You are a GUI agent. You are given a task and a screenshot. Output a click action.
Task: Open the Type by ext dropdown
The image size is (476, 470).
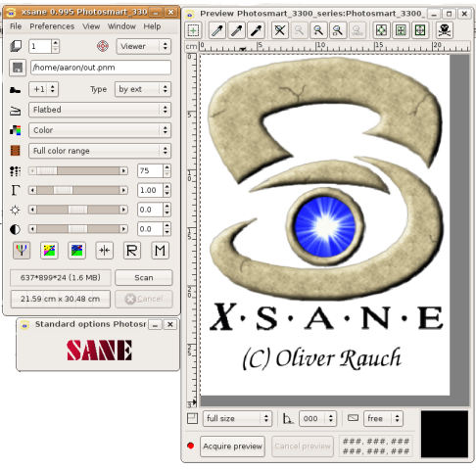(x=143, y=89)
